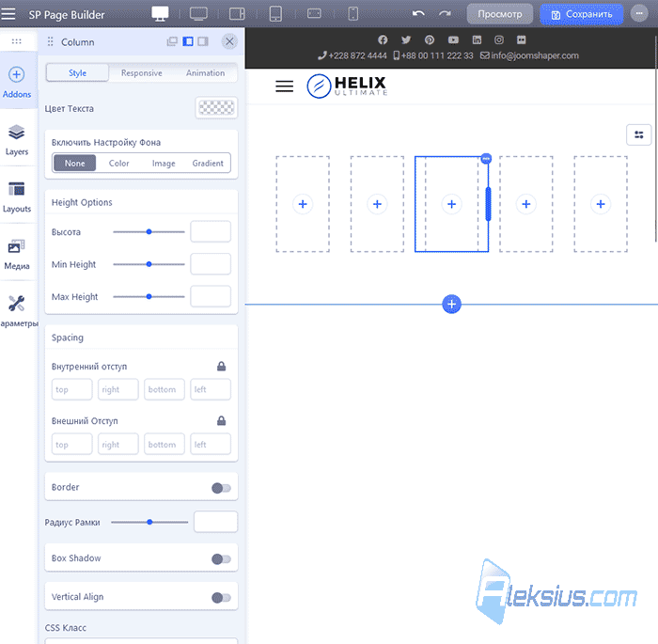Screen dimensions: 658x644
Task: Toggle the Border switch
Action: pos(221,488)
